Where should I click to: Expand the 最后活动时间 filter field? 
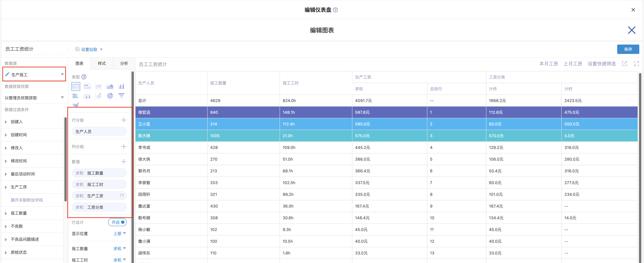tap(6, 174)
